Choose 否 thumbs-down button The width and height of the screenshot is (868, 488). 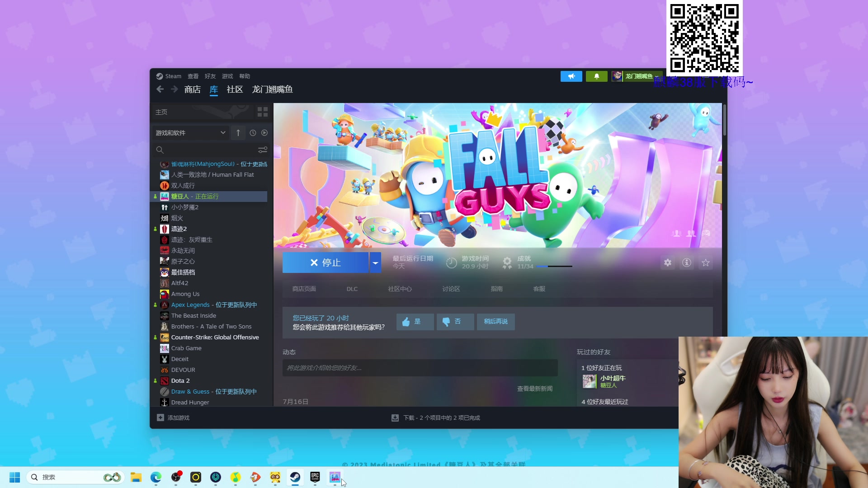(x=455, y=322)
